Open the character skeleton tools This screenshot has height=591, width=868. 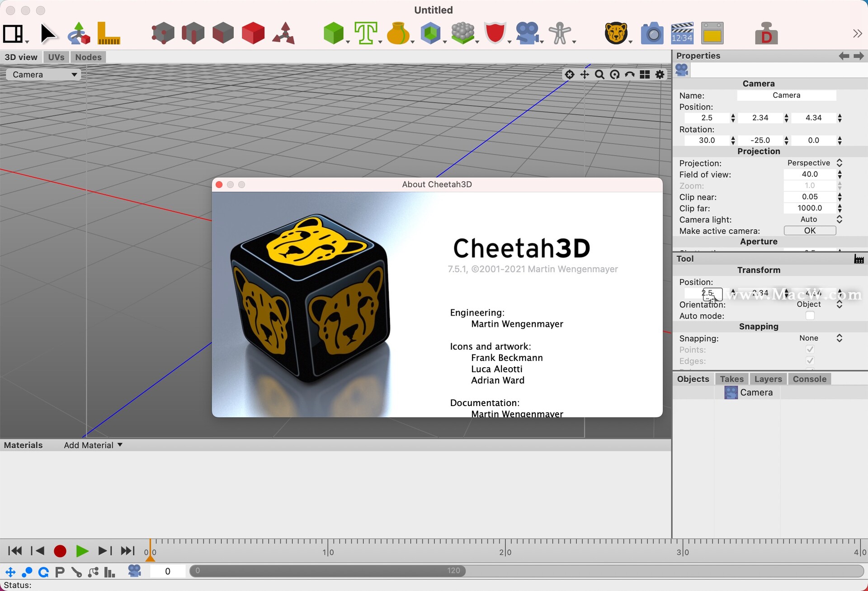560,33
